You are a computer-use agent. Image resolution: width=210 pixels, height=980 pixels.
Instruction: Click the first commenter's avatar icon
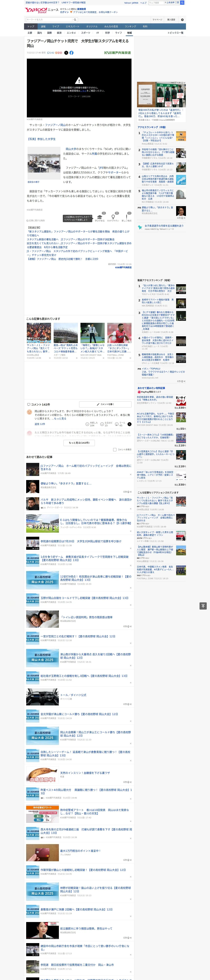click(x=29, y=412)
